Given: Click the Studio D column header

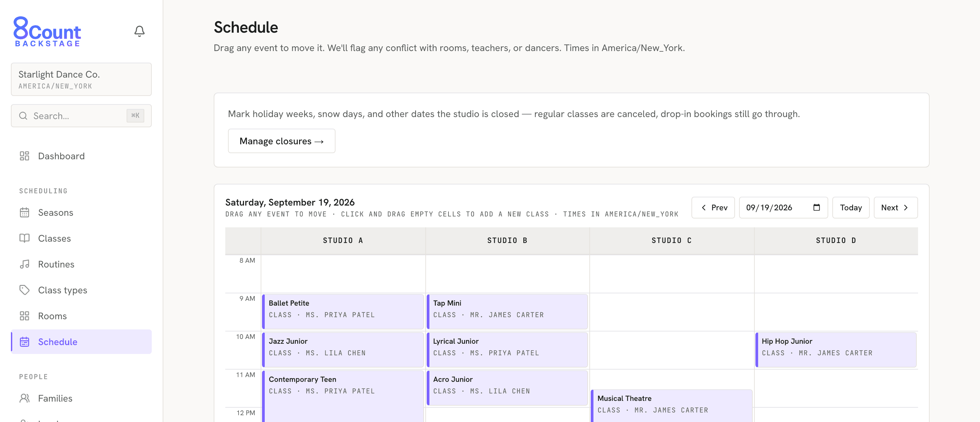Looking at the screenshot, I should 836,241.
